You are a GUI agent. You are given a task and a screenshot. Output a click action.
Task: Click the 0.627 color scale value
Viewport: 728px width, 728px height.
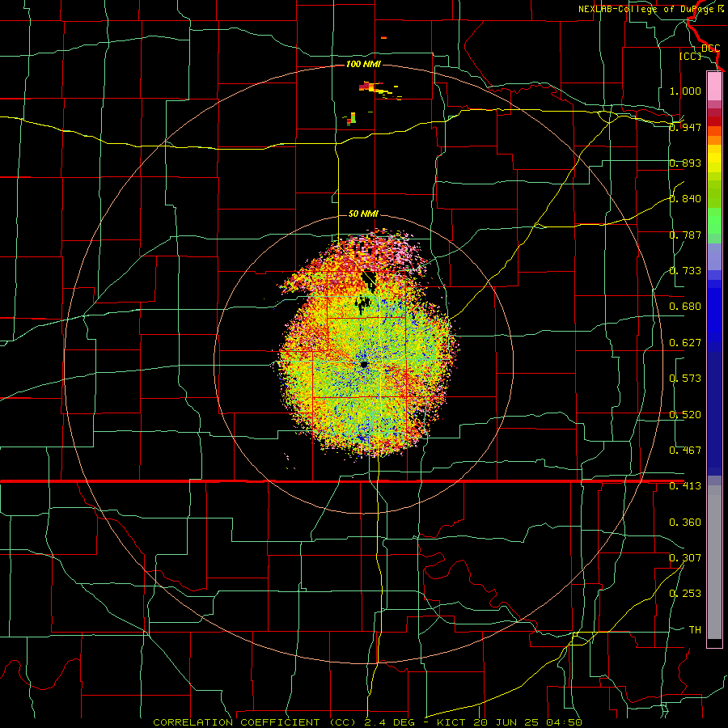[685, 343]
